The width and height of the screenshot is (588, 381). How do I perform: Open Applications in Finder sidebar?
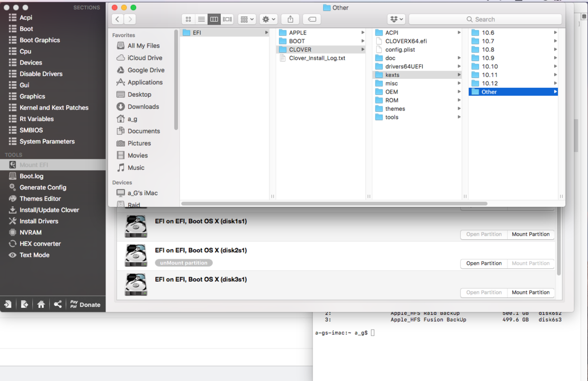[145, 82]
